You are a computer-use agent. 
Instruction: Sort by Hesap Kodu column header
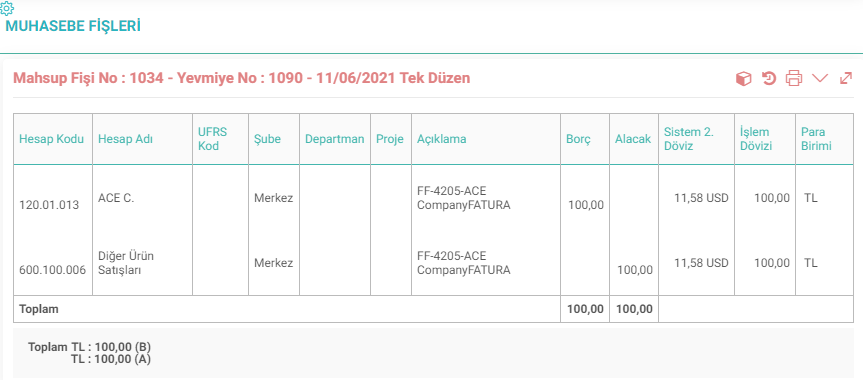pos(52,139)
